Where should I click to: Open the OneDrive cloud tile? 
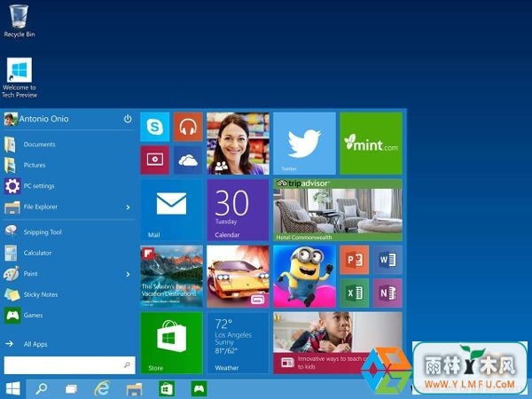188,160
